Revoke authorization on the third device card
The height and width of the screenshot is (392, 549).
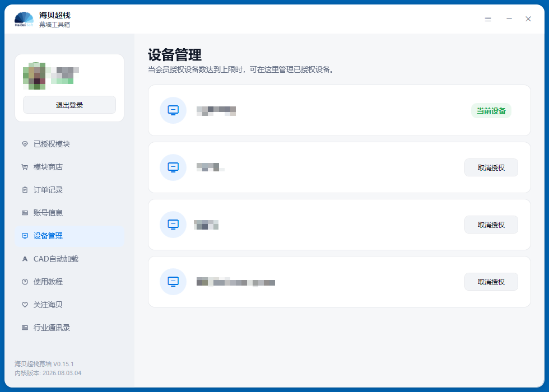pyautogui.click(x=491, y=225)
